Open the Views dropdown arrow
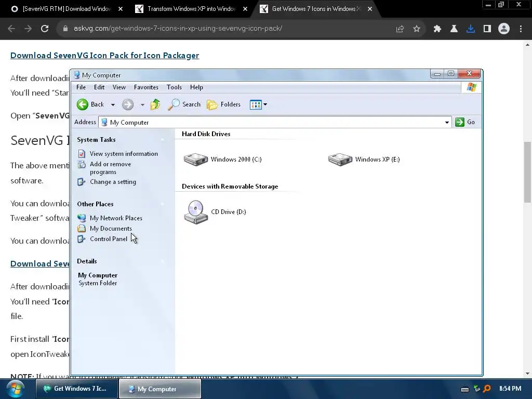532x399 pixels. pos(265,104)
